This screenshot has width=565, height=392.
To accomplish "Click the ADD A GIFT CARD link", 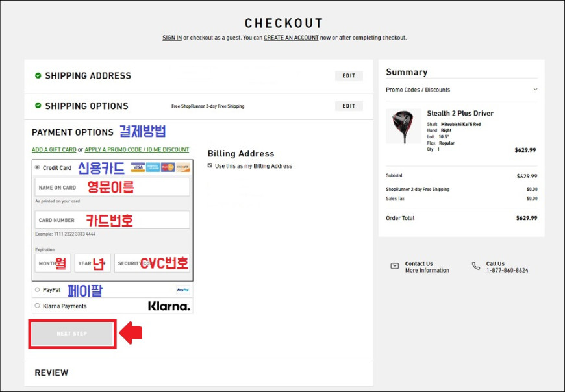I will click(x=54, y=149).
